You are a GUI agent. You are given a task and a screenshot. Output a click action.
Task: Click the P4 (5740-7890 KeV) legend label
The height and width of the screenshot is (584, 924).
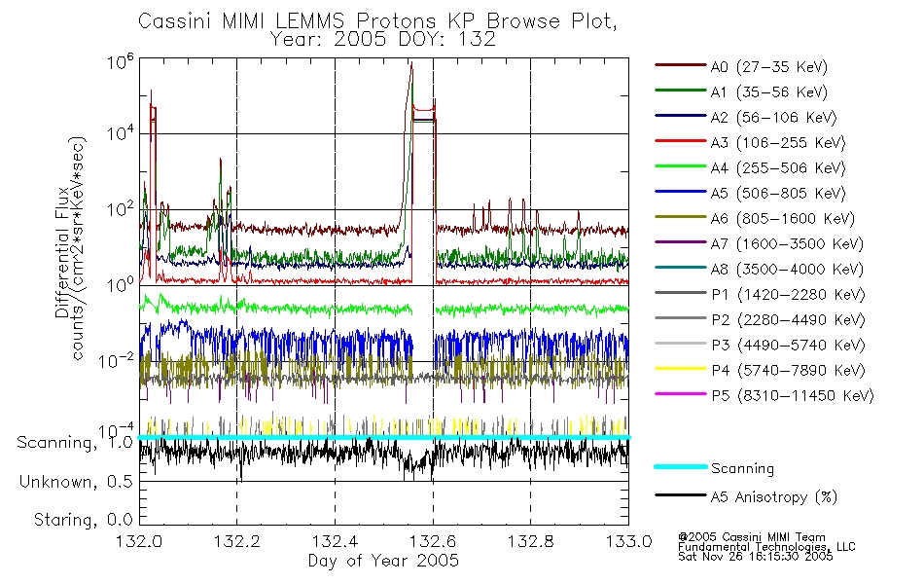pyautogui.click(x=788, y=371)
